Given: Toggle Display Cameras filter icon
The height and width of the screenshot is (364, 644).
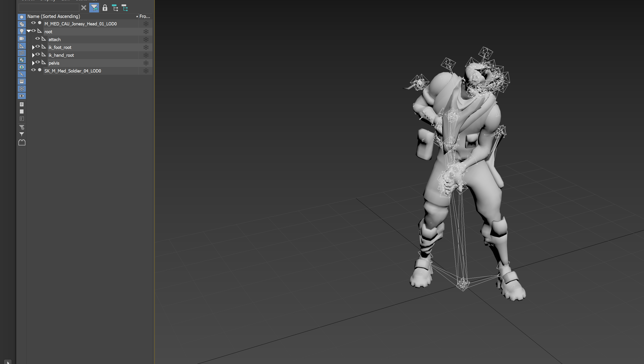Looking at the screenshot, I should coord(22,39).
